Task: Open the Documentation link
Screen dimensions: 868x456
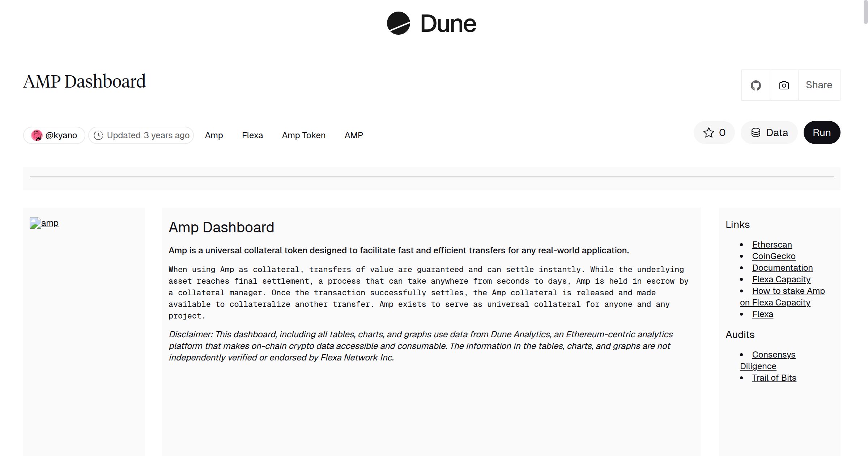Action: tap(783, 268)
